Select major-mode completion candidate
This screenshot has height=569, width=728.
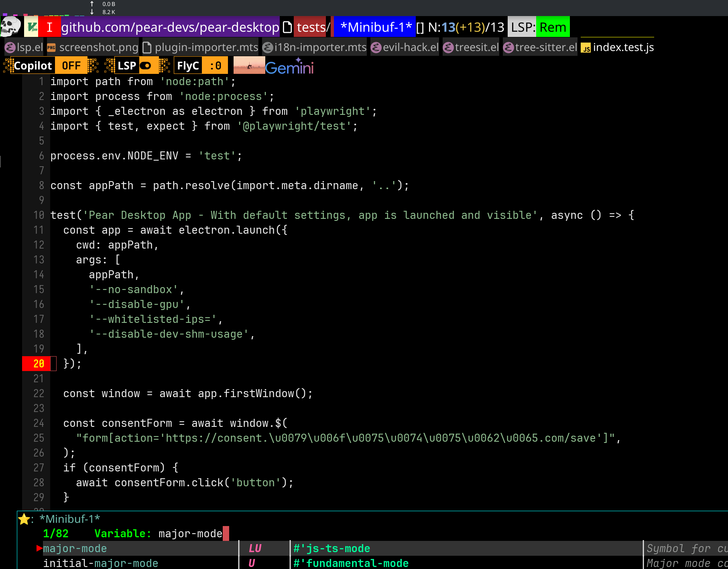click(75, 549)
